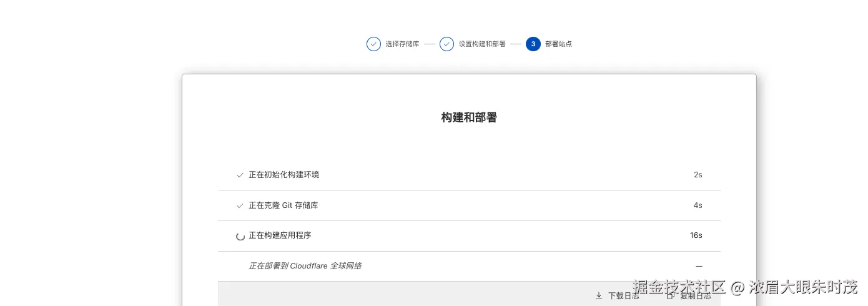Select the 正在初始化构建环境 row text
Screen dimensions: 868x306
click(284, 175)
